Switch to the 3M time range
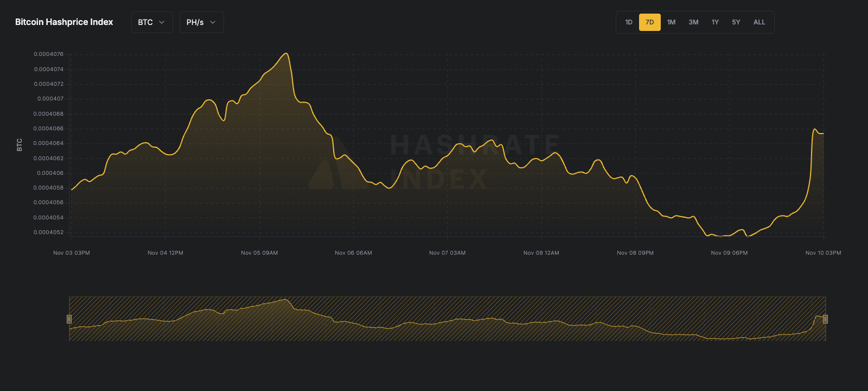 693,22
